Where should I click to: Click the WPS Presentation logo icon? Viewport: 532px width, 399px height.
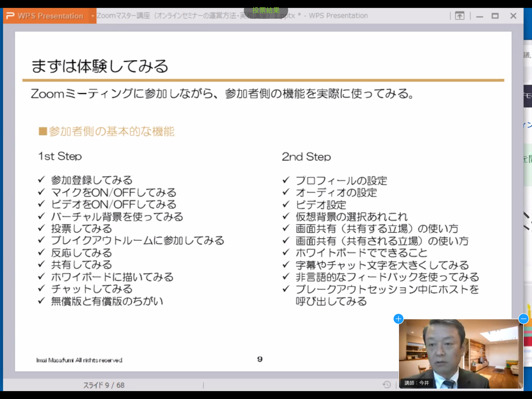pos(10,16)
